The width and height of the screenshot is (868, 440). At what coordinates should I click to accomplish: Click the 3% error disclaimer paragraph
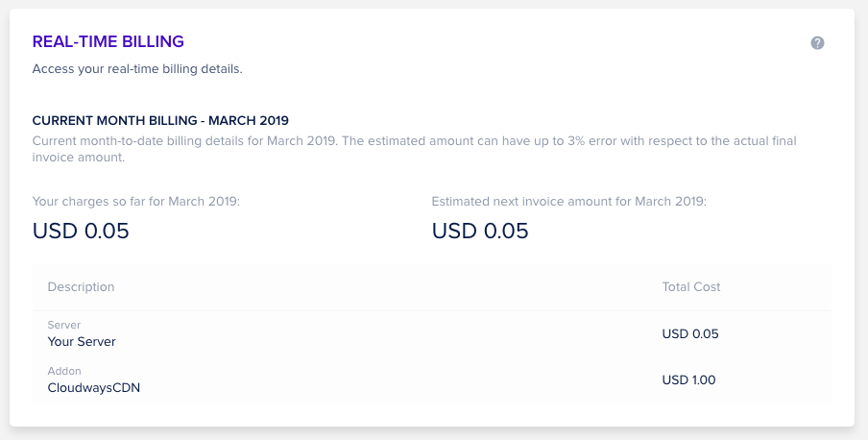coord(414,149)
